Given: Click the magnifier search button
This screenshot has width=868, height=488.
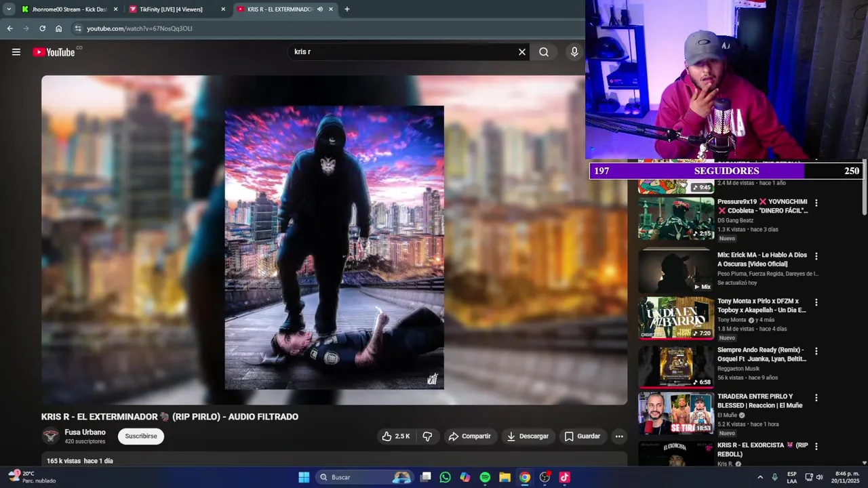Looking at the screenshot, I should click(544, 52).
